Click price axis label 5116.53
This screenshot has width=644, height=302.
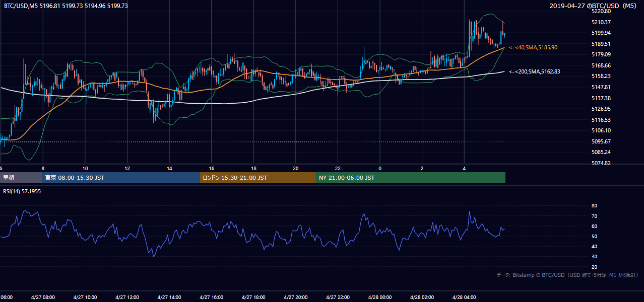(601, 120)
